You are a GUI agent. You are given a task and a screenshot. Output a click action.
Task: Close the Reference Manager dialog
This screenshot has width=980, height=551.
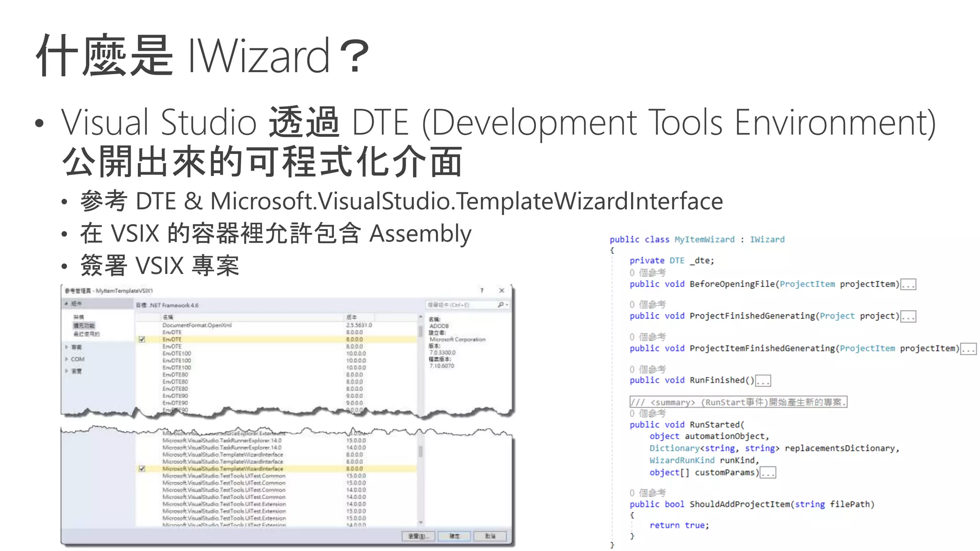point(501,290)
